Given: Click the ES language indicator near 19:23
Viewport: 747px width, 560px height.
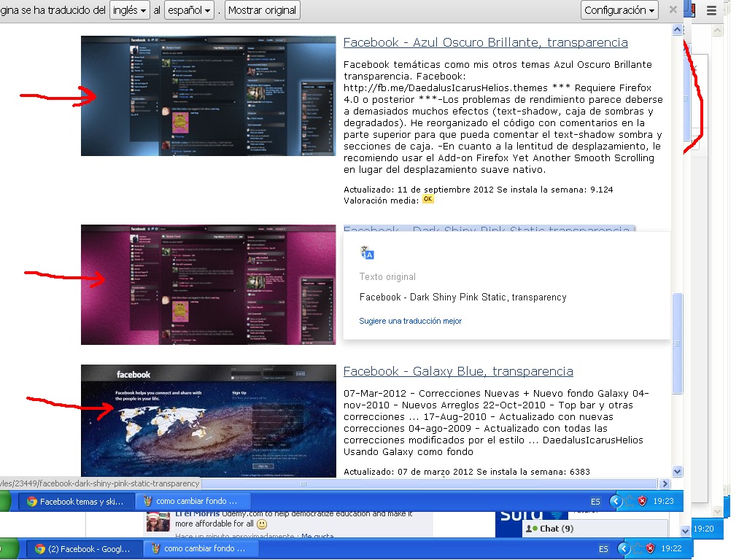Looking at the screenshot, I should (595, 502).
